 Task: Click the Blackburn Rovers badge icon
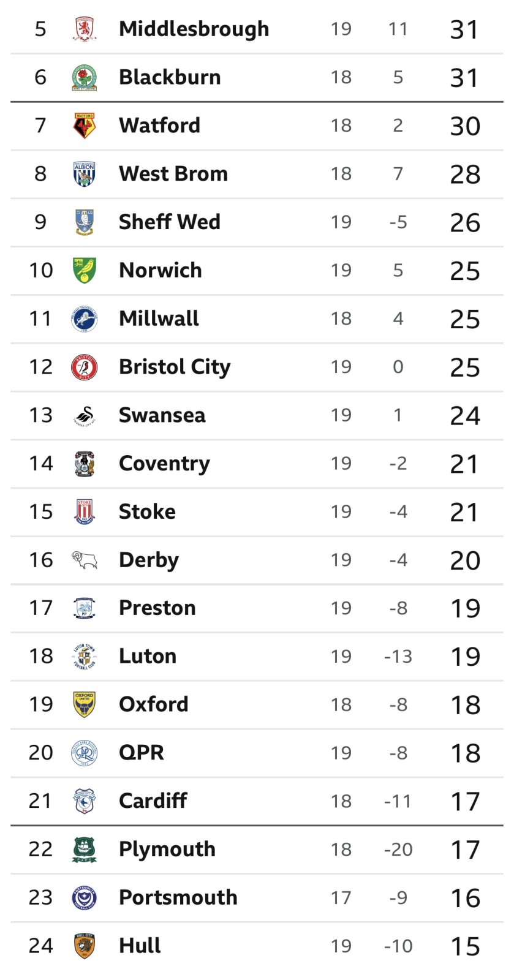tap(85, 77)
